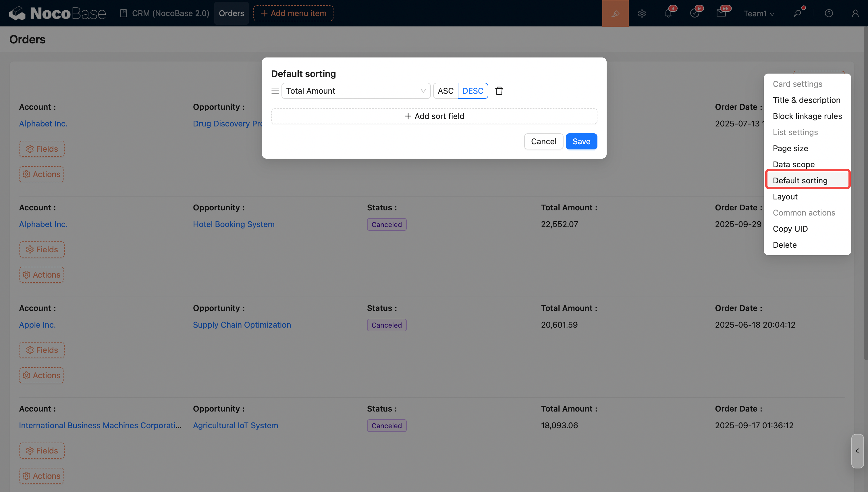
Task: Click Add sort field button
Action: point(434,116)
